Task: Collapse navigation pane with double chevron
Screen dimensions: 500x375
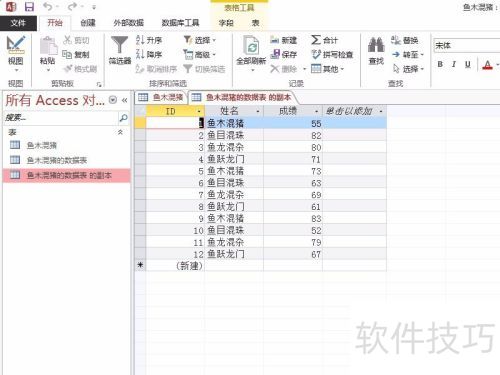Action: (125, 100)
